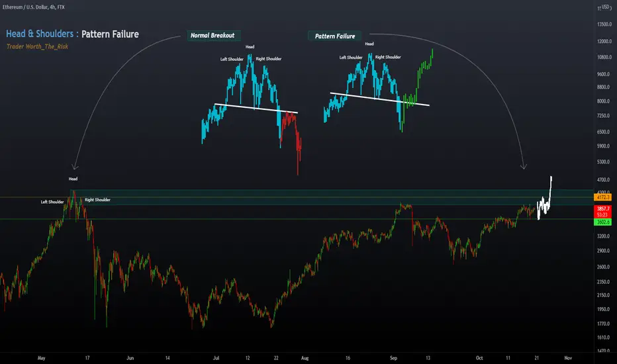
Task: Select the 'Head & Shoulders : Pattern Failure' heading
Action: click(72, 34)
